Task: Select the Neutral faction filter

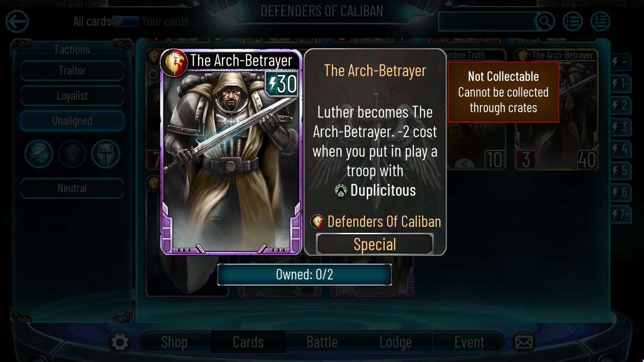Action: point(72,188)
